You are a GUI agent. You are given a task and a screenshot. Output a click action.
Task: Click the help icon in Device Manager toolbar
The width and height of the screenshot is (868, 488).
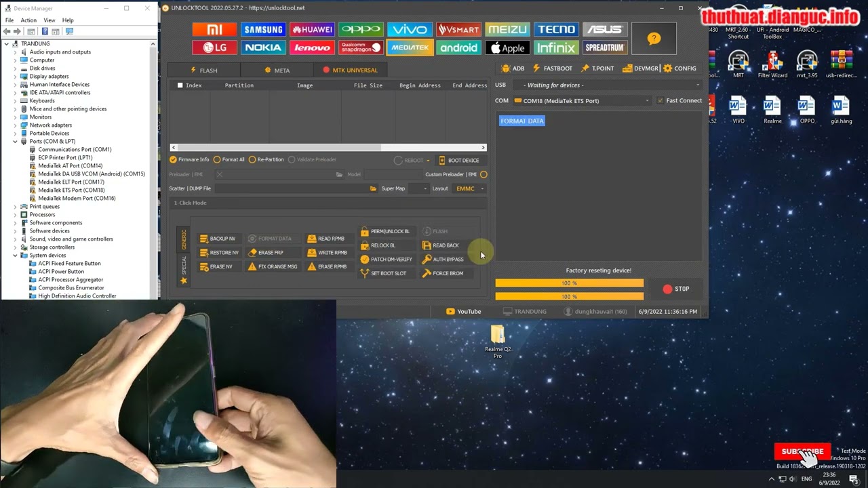pos(45,31)
